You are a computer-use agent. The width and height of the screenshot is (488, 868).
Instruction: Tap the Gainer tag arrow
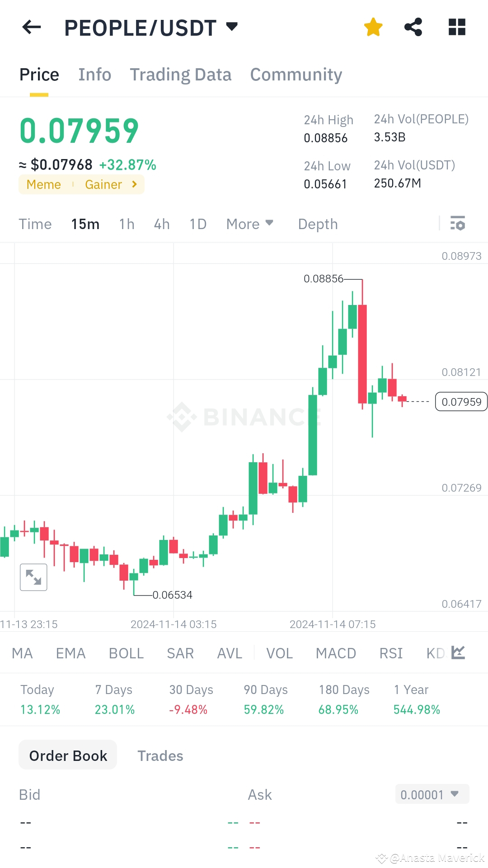point(133,184)
